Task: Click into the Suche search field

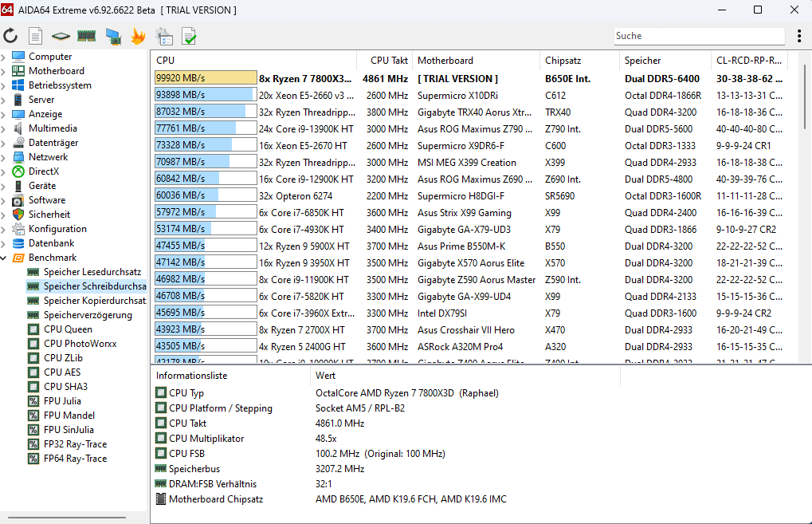Action: [699, 36]
